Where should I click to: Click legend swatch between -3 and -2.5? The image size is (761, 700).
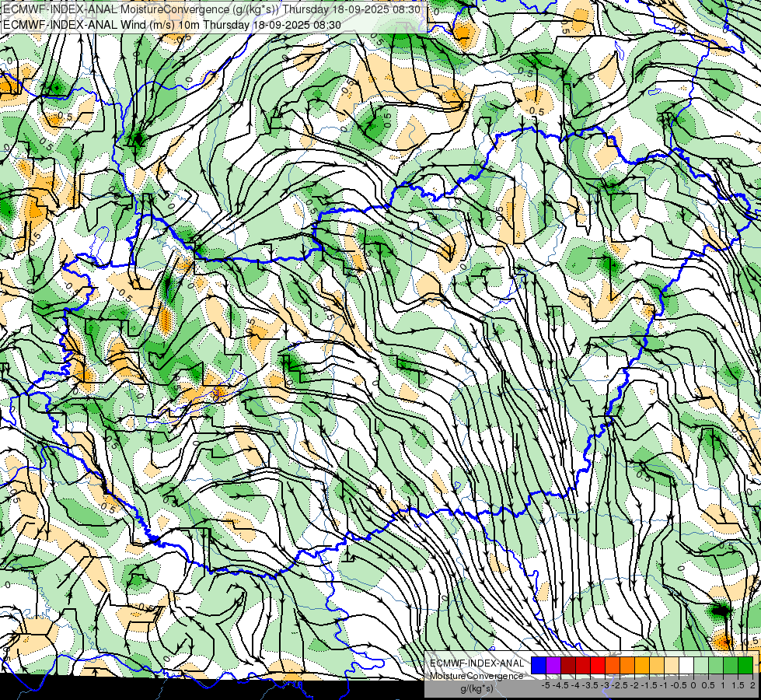(x=612, y=666)
